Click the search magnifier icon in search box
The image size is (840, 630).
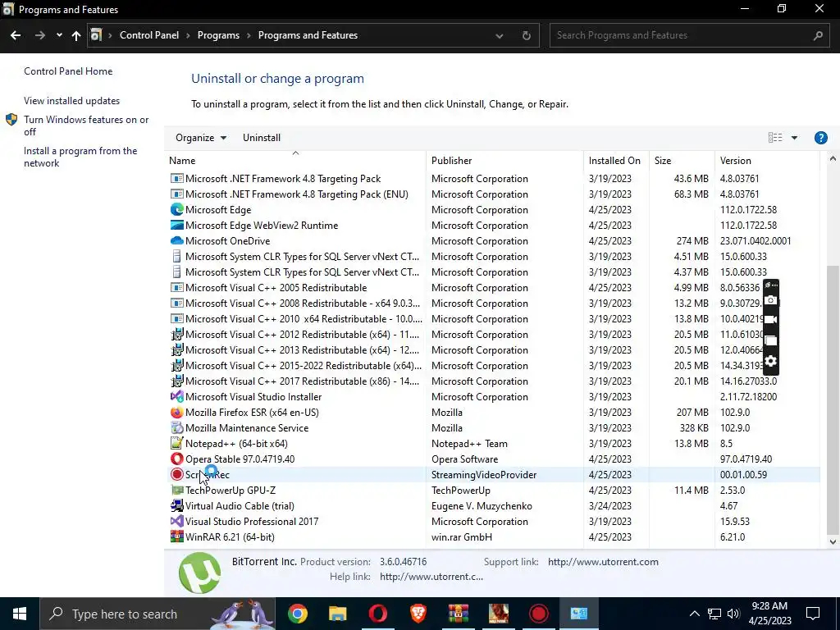[818, 35]
